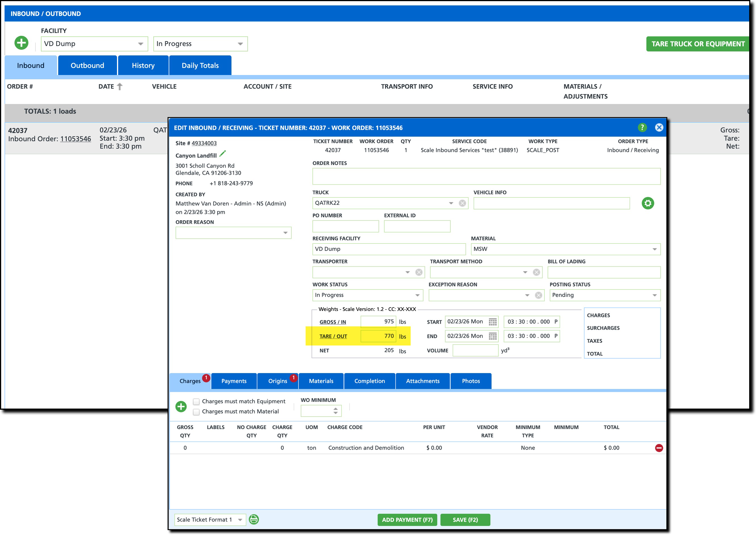The width and height of the screenshot is (756, 537).
Task: Enable Charges must match Equipment
Action: [x=196, y=402]
